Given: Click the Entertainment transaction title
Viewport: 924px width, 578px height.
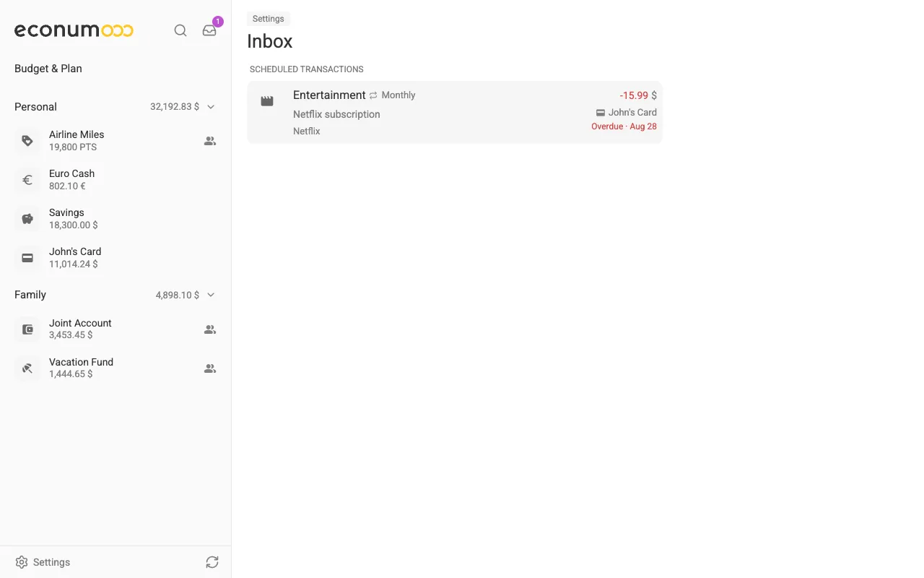Looking at the screenshot, I should coord(329,95).
